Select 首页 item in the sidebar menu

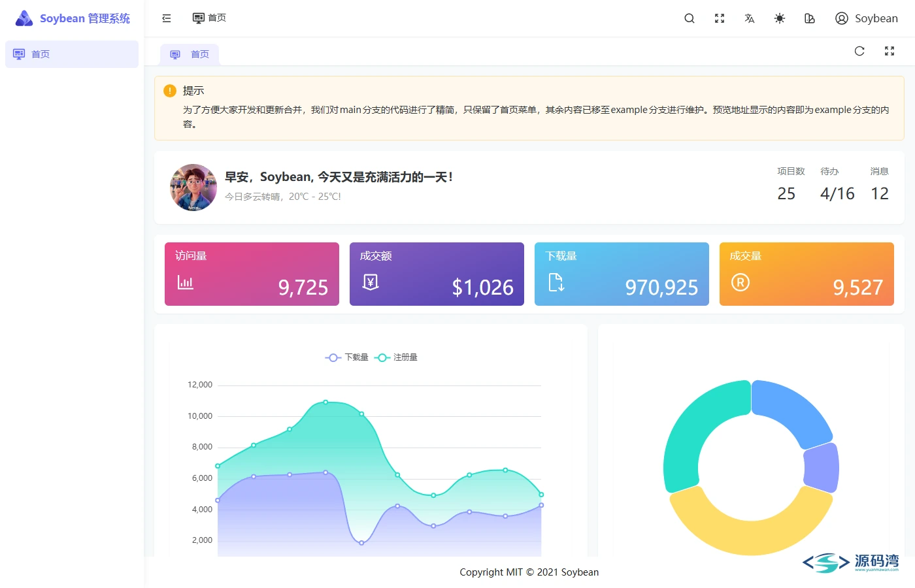click(72, 54)
